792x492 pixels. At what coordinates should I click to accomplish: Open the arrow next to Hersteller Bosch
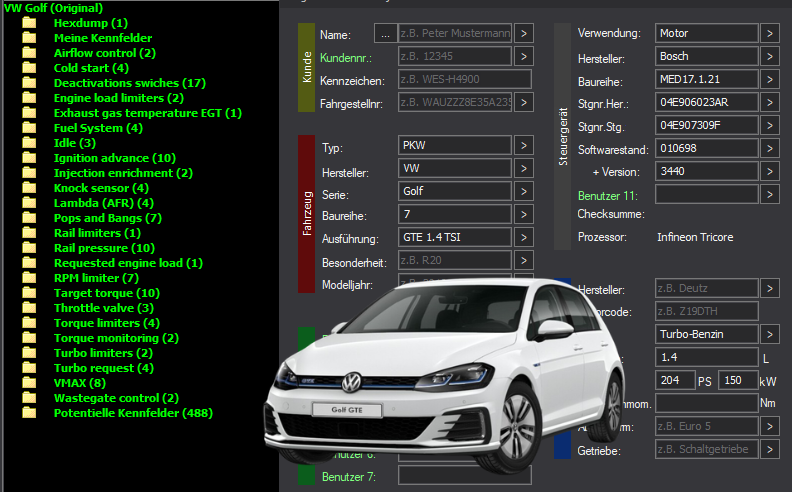[770, 56]
